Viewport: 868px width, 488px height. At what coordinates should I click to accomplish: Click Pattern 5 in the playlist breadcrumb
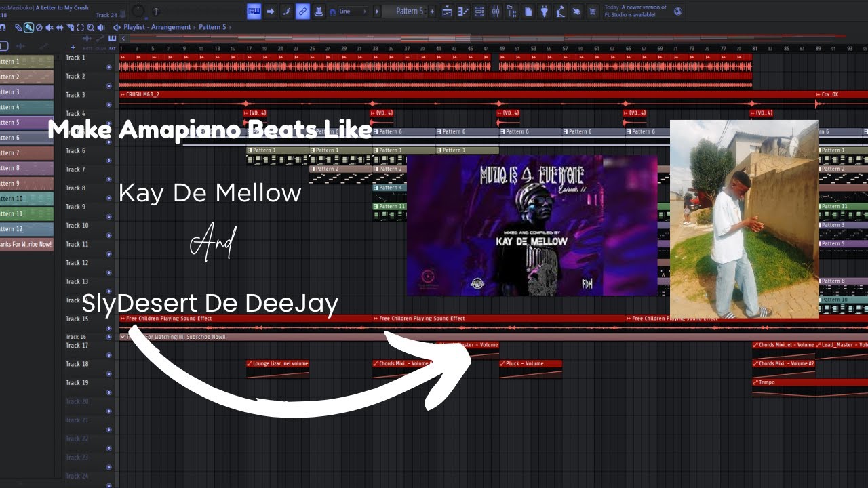pos(213,28)
